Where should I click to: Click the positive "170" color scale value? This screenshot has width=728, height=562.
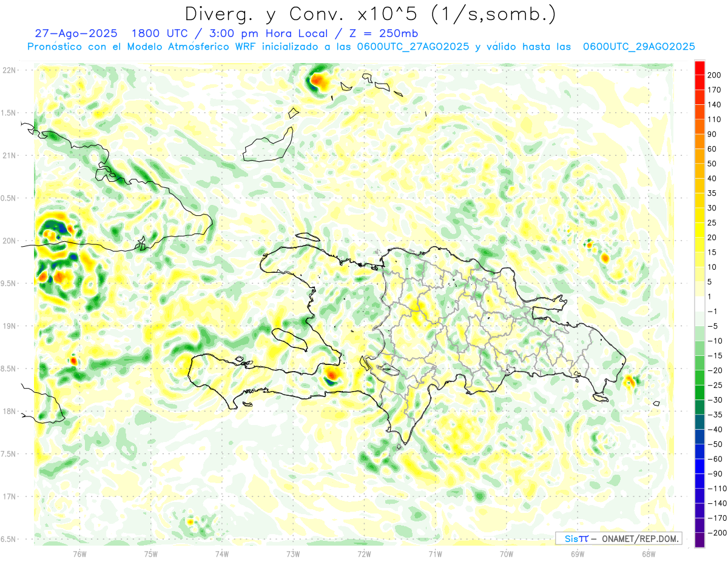coord(715,90)
